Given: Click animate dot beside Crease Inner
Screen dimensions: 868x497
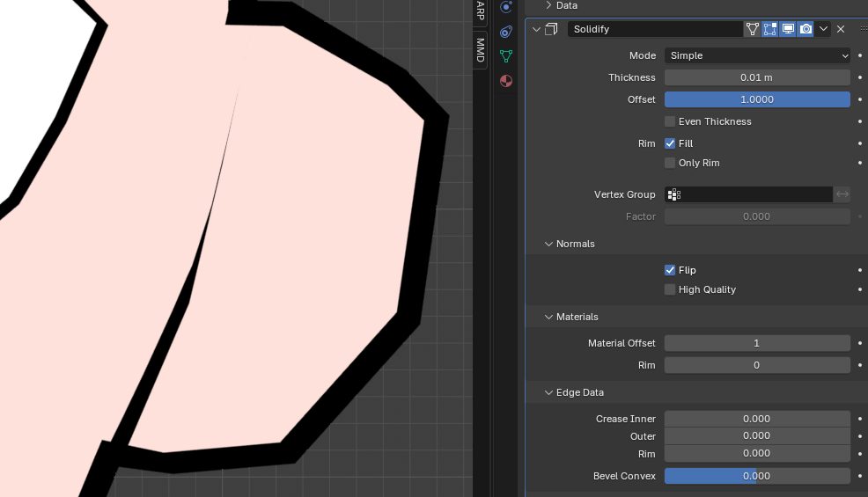Looking at the screenshot, I should tap(860, 419).
